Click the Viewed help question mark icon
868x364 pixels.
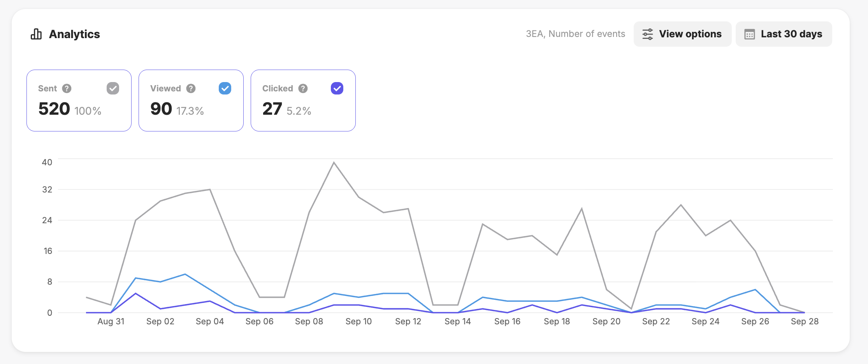coord(191,88)
